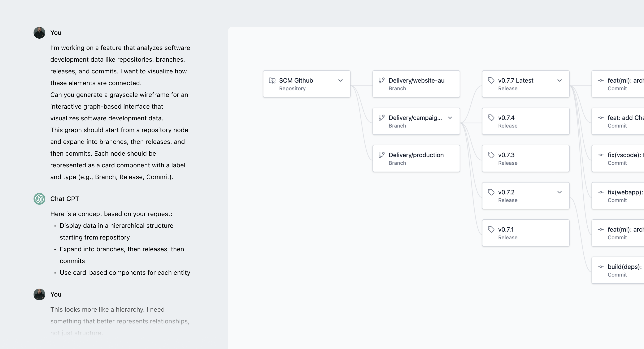Select the Delivery/production branch card
Viewport: 644px width, 349px height.
pyautogui.click(x=416, y=159)
